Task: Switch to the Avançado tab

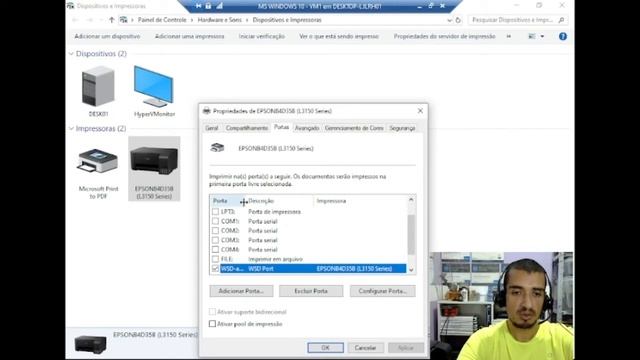Action: pos(307,128)
